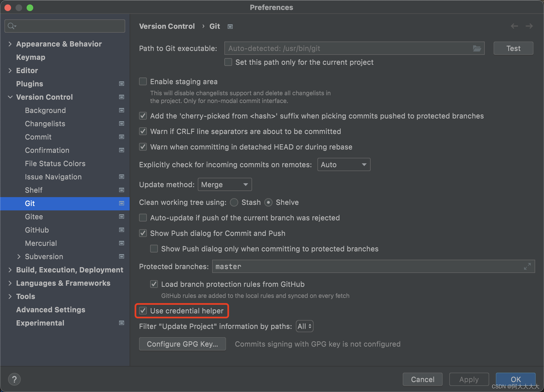Click inside the Protected branches input field
The height and width of the screenshot is (392, 544).
[305, 266]
